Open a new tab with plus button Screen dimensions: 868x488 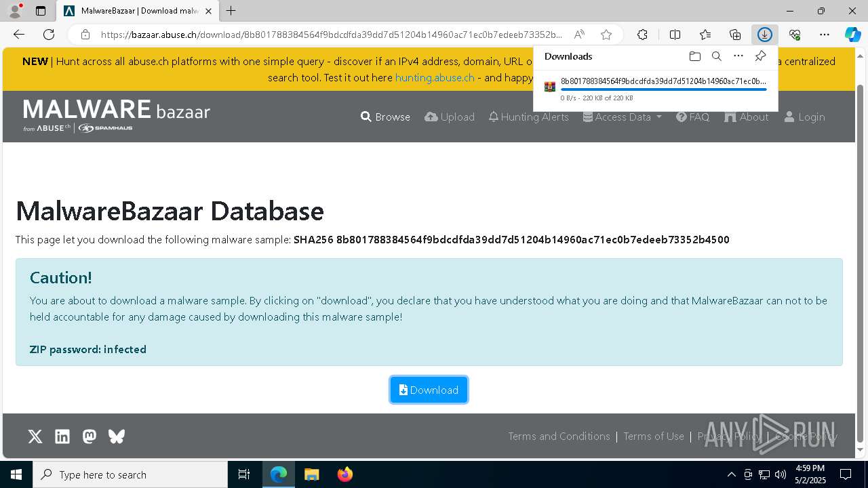tap(231, 11)
